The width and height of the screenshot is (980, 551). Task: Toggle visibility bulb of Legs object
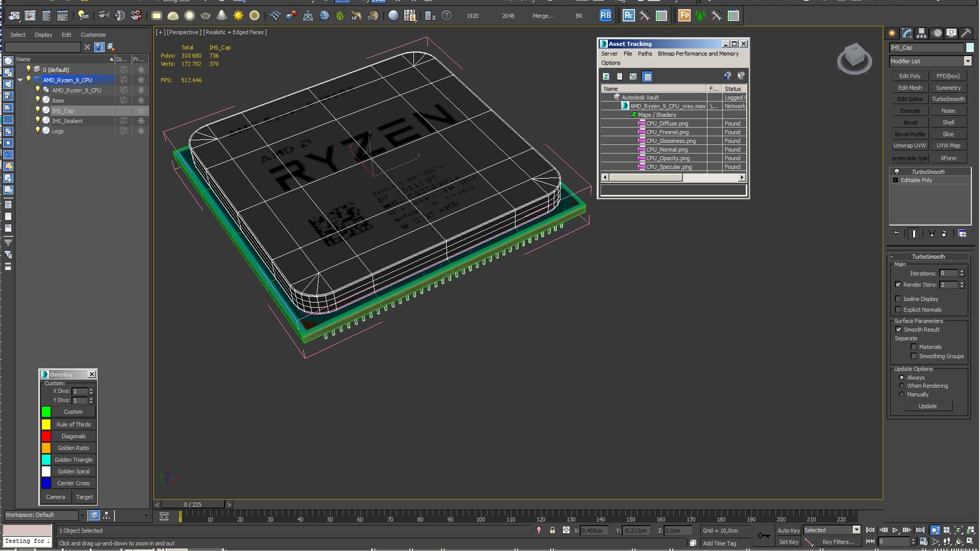[37, 131]
